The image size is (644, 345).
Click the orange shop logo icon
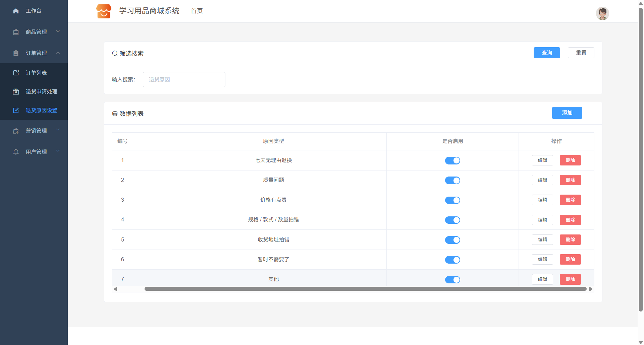click(x=104, y=11)
